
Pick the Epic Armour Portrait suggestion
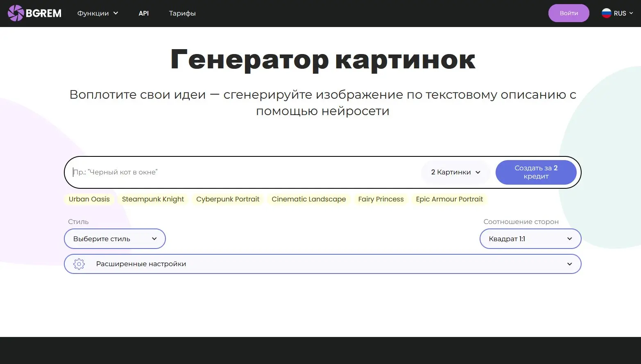pos(449,199)
